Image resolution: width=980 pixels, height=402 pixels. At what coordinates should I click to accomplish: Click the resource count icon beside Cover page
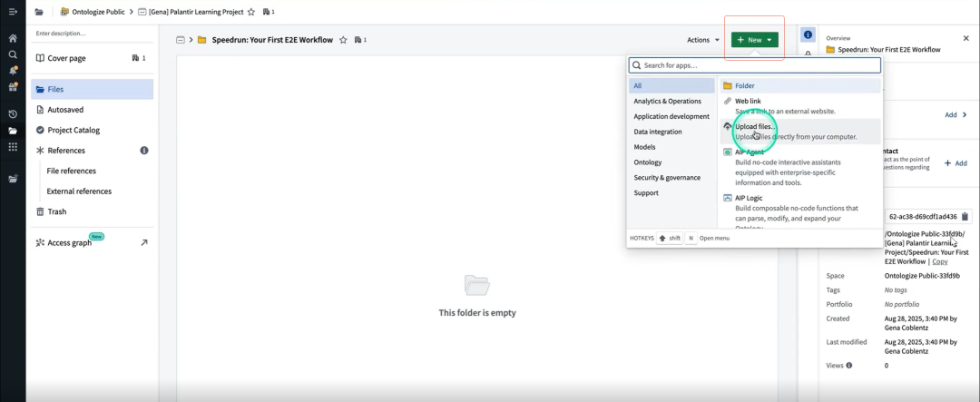click(139, 58)
